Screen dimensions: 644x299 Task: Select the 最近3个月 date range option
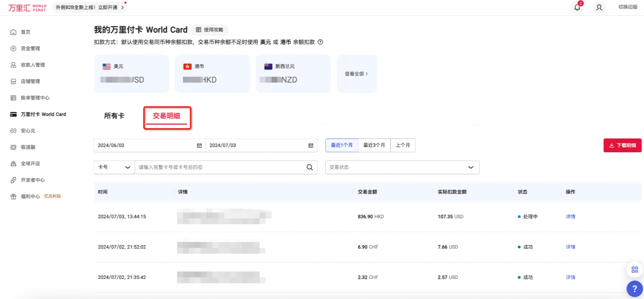pos(374,145)
